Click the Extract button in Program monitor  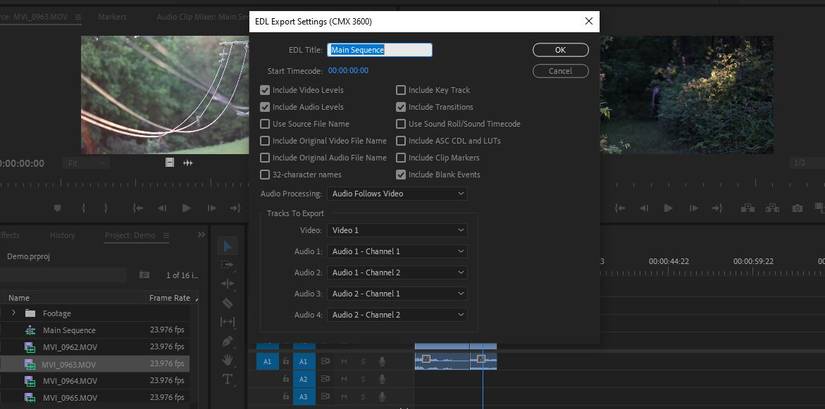772,208
